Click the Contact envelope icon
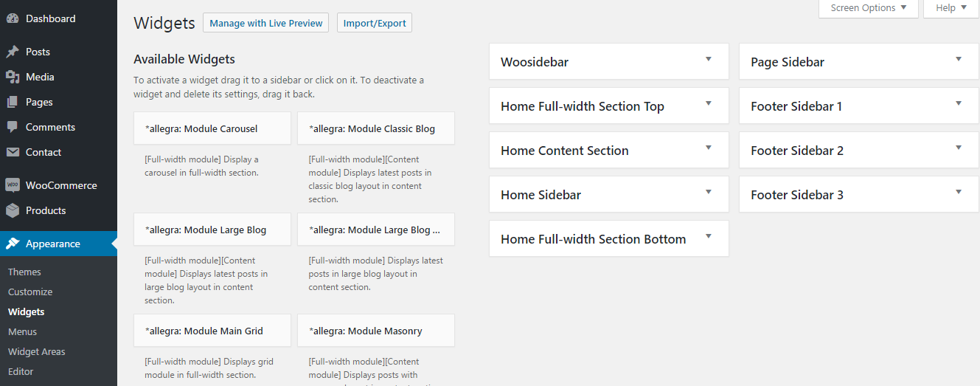This screenshot has width=980, height=386. point(13,152)
